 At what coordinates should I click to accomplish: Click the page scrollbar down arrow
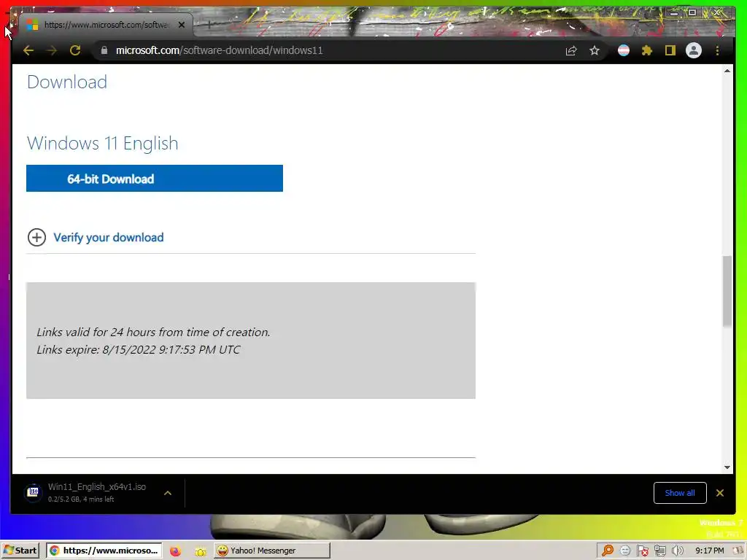click(727, 467)
